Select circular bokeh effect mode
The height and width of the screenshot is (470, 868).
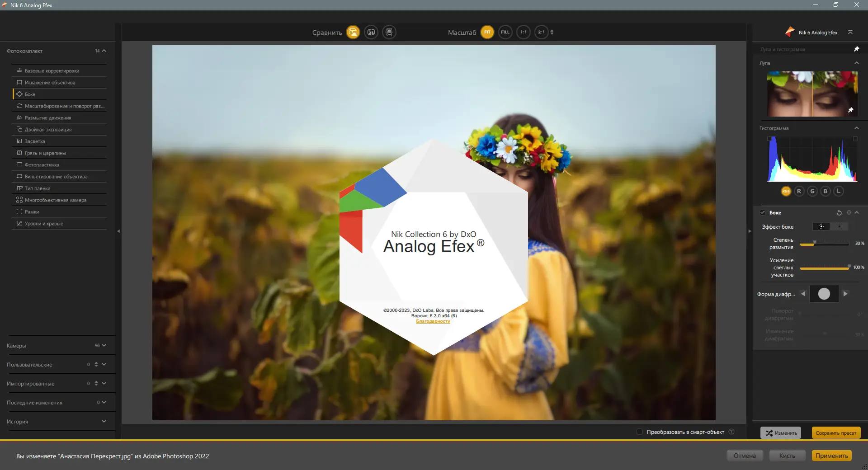click(821, 226)
